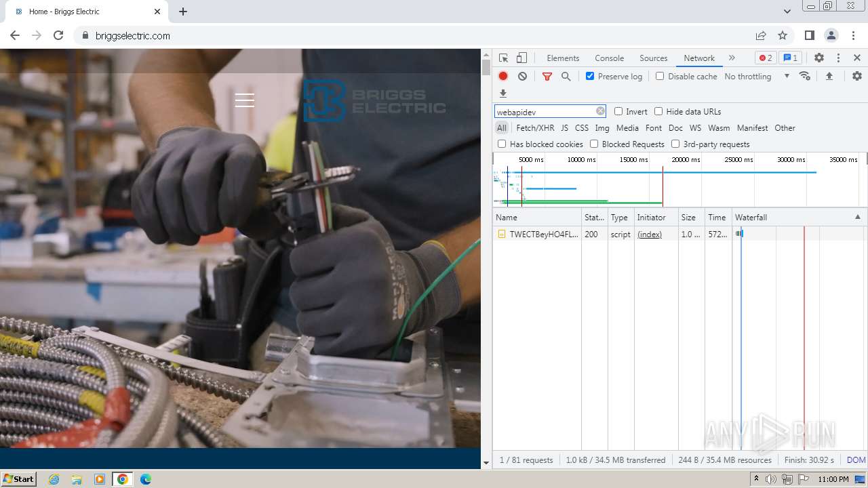Sort by the Name column header
This screenshot has height=488, width=868.
pyautogui.click(x=537, y=217)
